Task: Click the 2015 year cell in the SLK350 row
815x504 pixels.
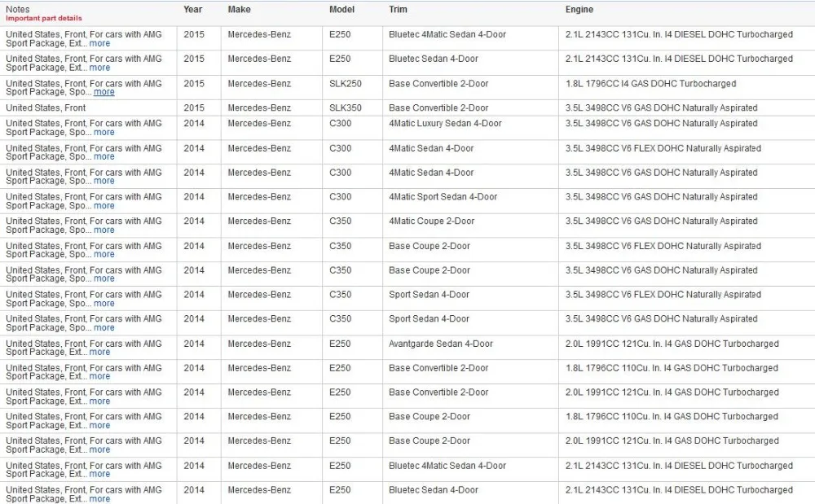Action: [194, 108]
